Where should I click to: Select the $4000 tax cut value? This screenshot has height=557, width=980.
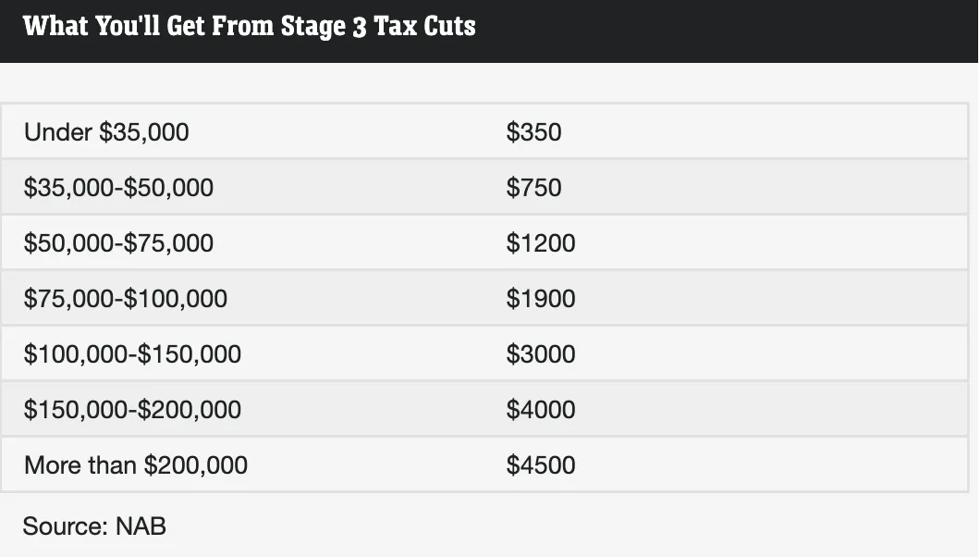(541, 410)
